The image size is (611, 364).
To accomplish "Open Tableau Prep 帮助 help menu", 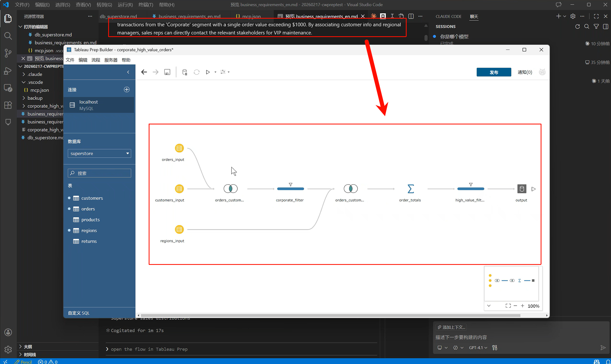I will (126, 60).
